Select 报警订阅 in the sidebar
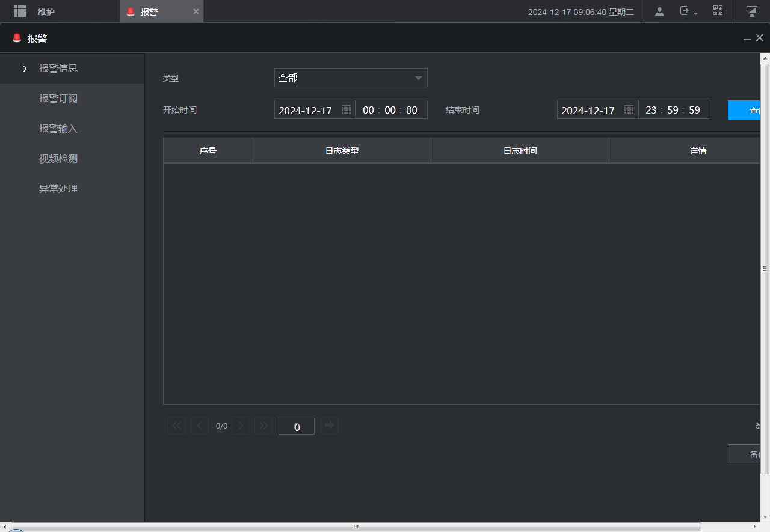 (x=58, y=98)
